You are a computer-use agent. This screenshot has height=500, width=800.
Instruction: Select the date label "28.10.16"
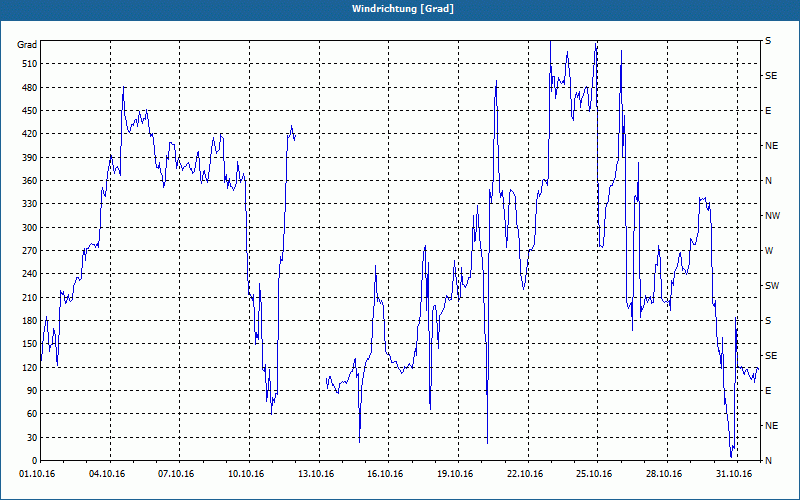665,474
